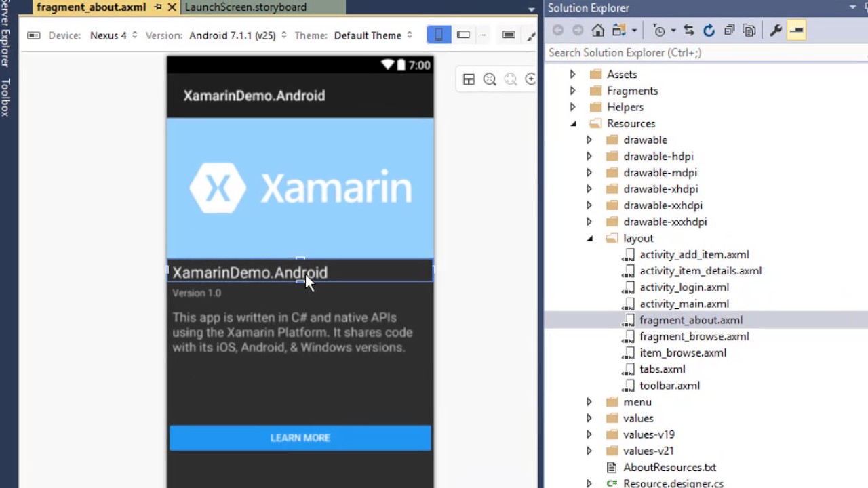Expand the menu folder
The image size is (868, 488).
point(589,402)
